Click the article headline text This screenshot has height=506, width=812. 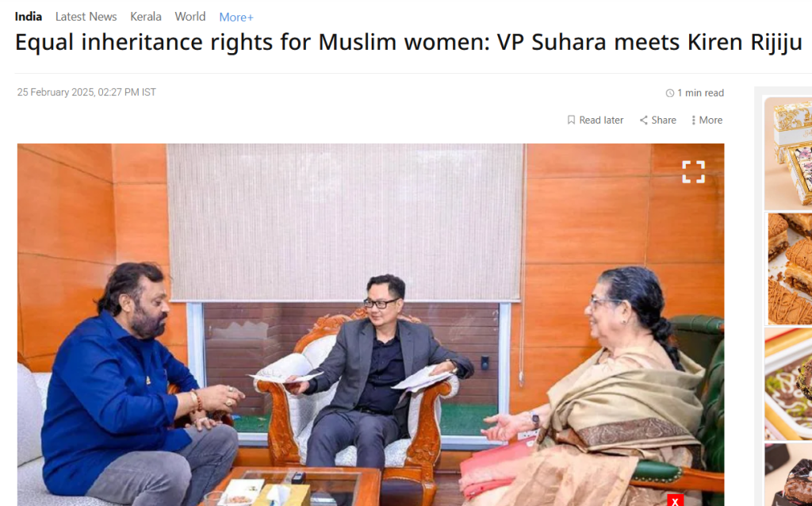pos(408,42)
